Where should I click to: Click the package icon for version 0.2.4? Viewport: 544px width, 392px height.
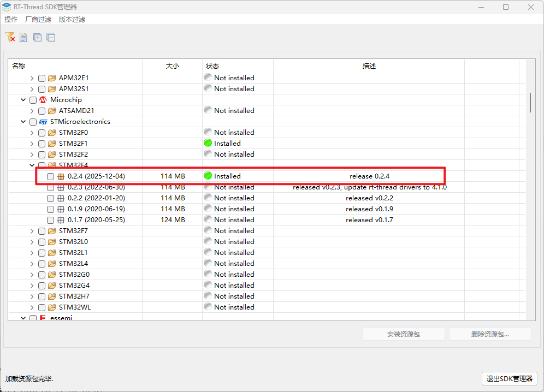click(x=61, y=176)
